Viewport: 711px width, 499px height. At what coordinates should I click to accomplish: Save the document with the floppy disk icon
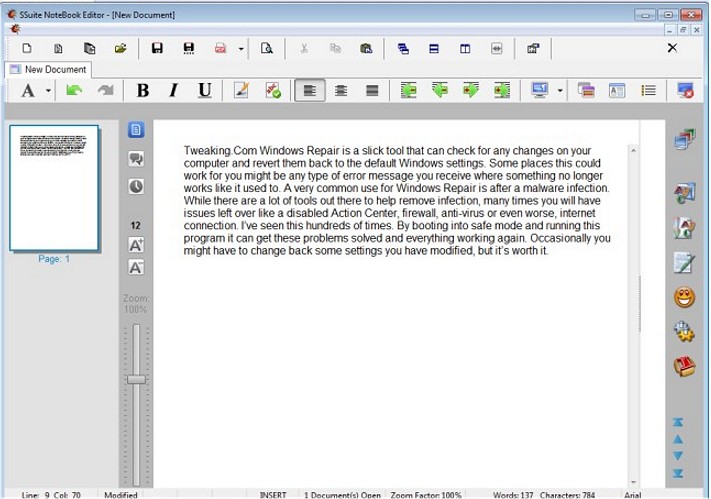pyautogui.click(x=157, y=48)
